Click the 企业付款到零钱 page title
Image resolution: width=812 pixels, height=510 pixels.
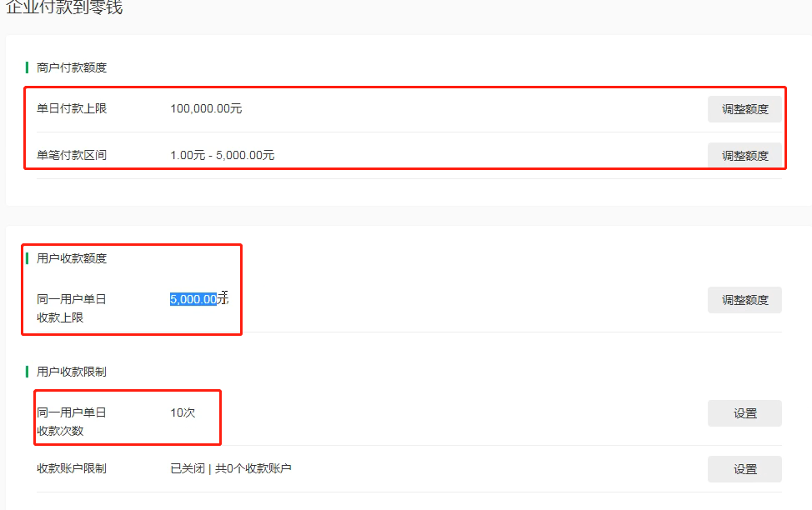(64, 7)
